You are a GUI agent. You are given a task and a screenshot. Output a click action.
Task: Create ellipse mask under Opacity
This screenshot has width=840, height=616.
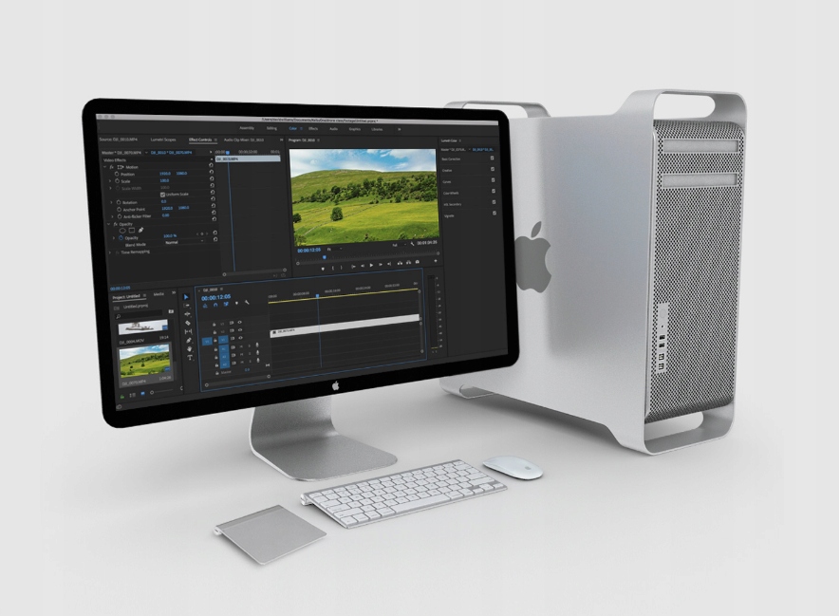[x=122, y=231]
